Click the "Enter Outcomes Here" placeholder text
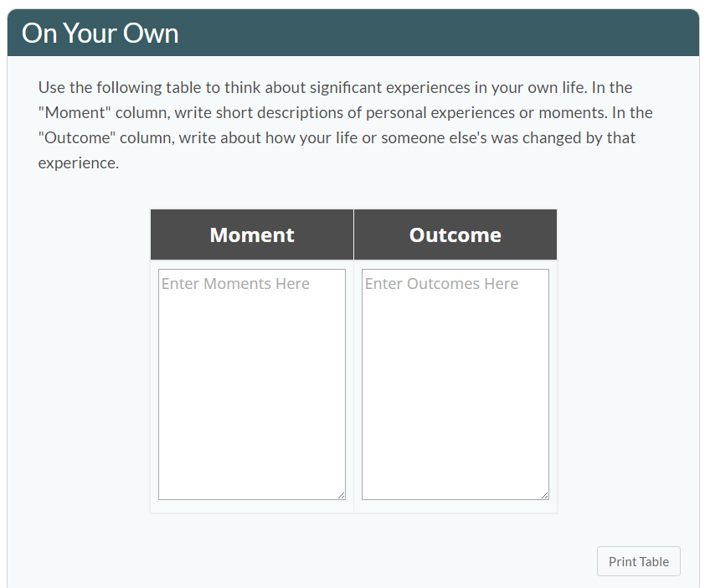The width and height of the screenshot is (705, 588). point(441,284)
